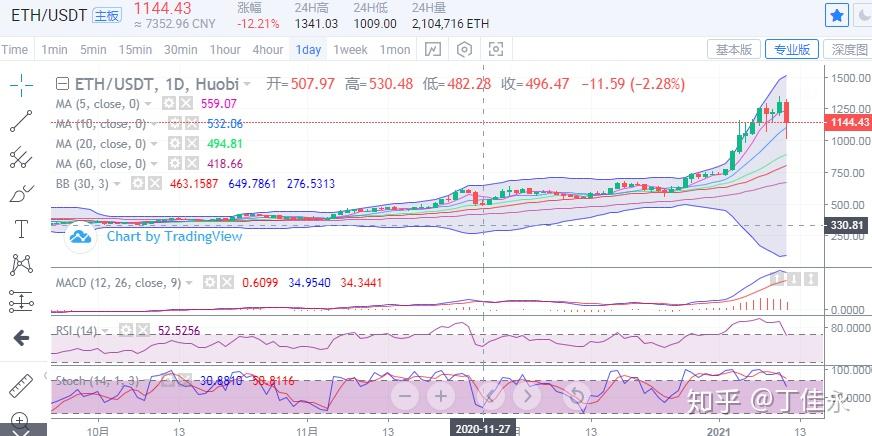872x436 pixels.
Task: Switch to 1mon timeframe
Action: tap(395, 49)
